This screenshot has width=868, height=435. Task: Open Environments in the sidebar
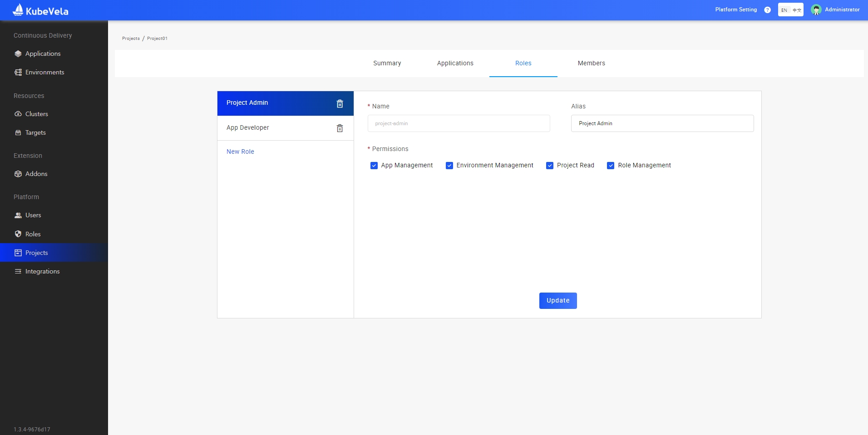point(44,72)
